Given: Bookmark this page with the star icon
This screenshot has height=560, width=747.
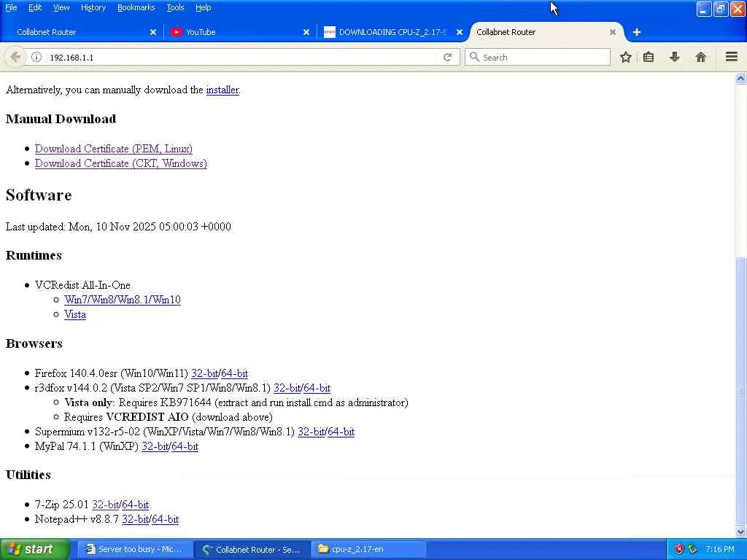Looking at the screenshot, I should [x=625, y=57].
